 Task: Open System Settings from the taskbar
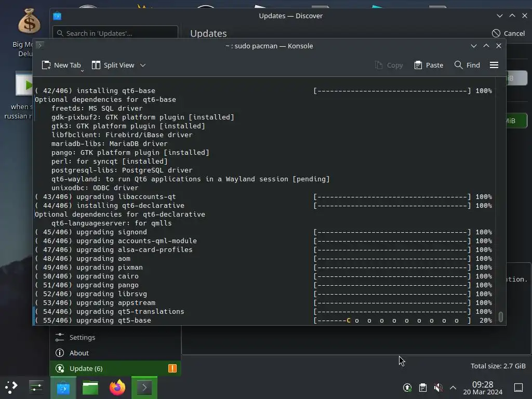36,387
